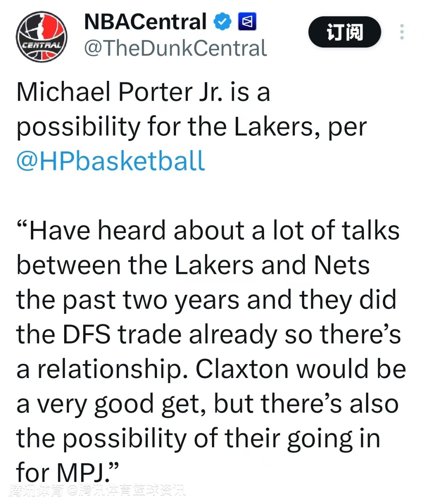Image resolution: width=428 pixels, height=504 pixels.
Task: Click the blue verified checkmark badge
Action: (x=222, y=22)
